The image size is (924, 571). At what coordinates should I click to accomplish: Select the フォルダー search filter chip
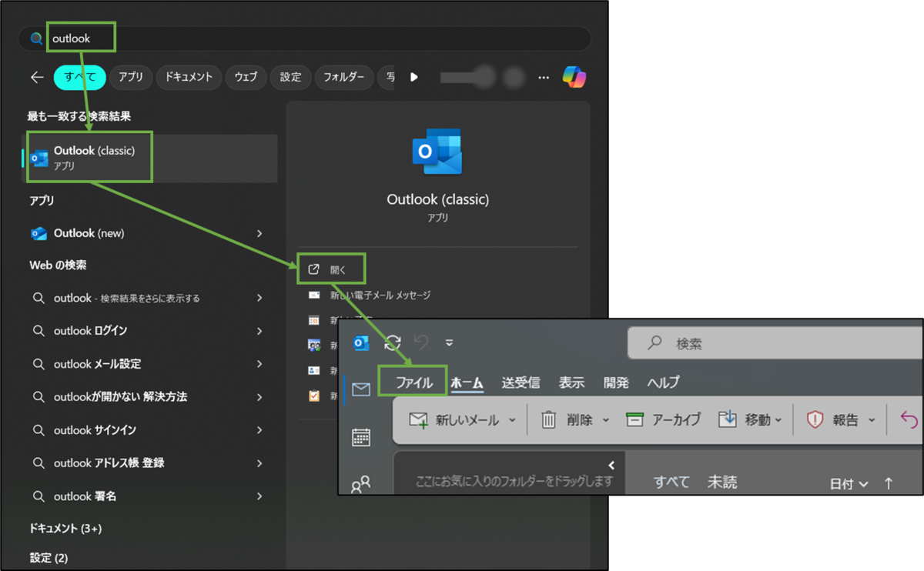coord(344,77)
